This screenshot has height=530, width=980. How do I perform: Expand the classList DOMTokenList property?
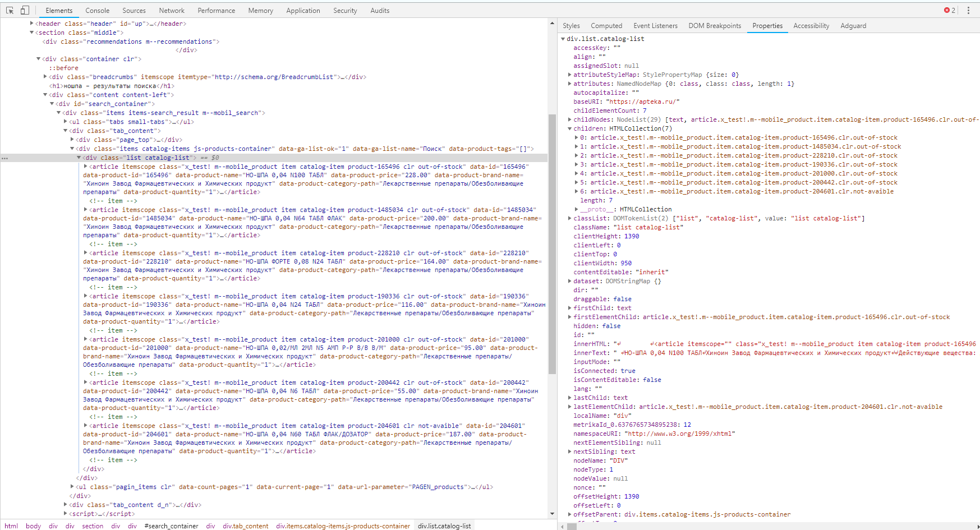pyautogui.click(x=570, y=218)
